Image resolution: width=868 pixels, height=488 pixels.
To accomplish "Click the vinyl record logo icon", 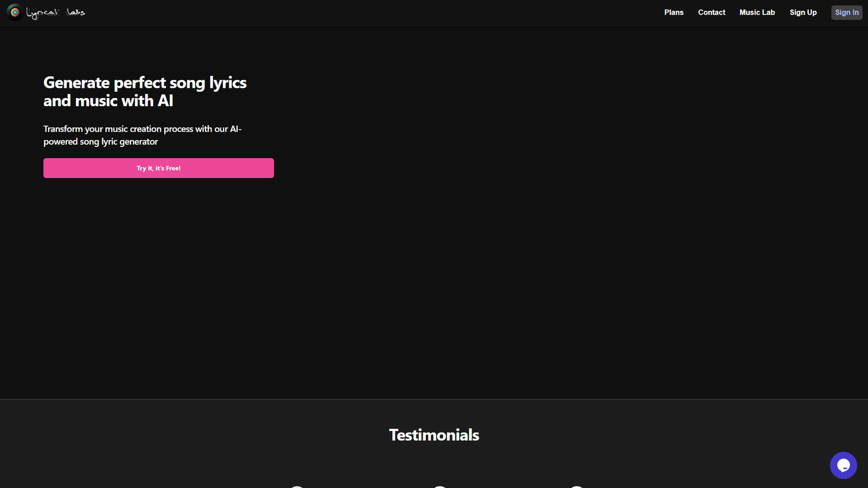I will (x=14, y=12).
